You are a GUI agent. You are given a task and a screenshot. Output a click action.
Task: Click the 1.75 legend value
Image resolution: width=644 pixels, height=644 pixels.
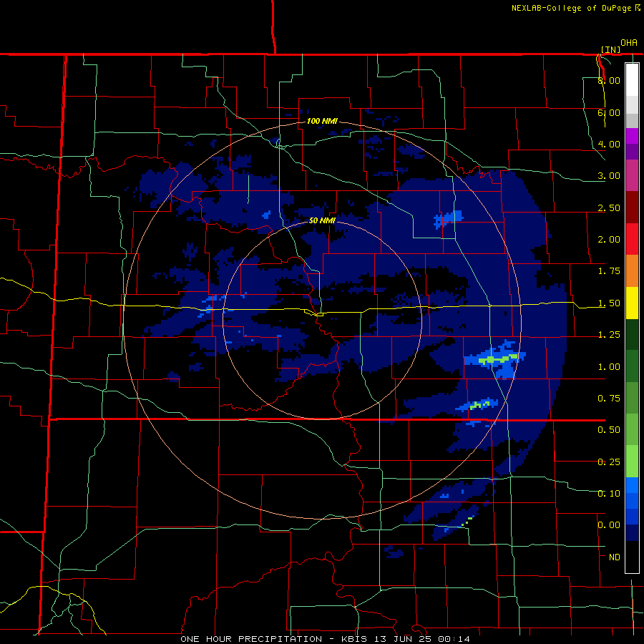tap(609, 271)
